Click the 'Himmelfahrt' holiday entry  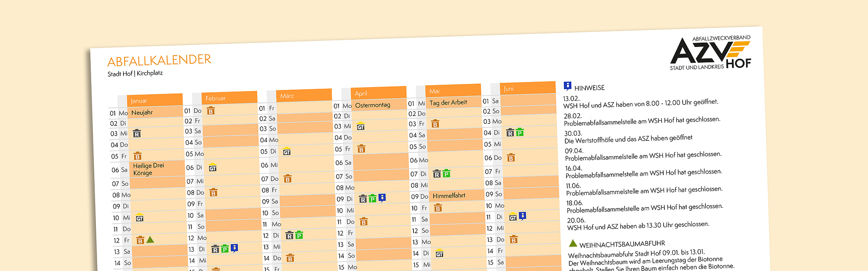point(449,196)
